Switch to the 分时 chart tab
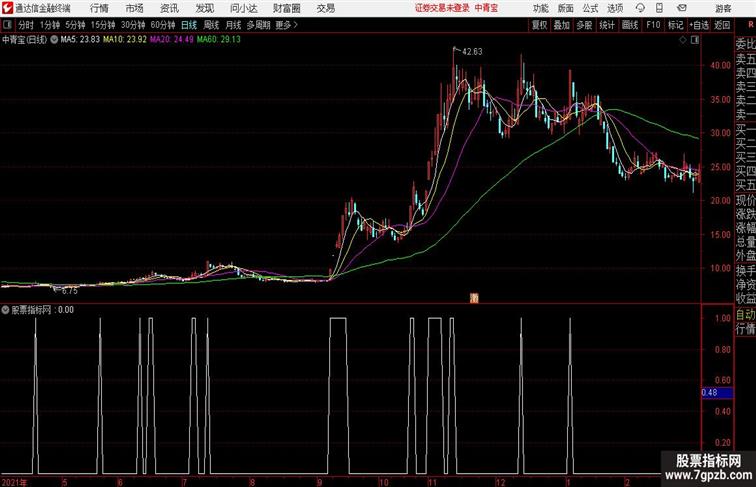Image resolution: width=756 pixels, height=487 pixels. pyautogui.click(x=26, y=25)
